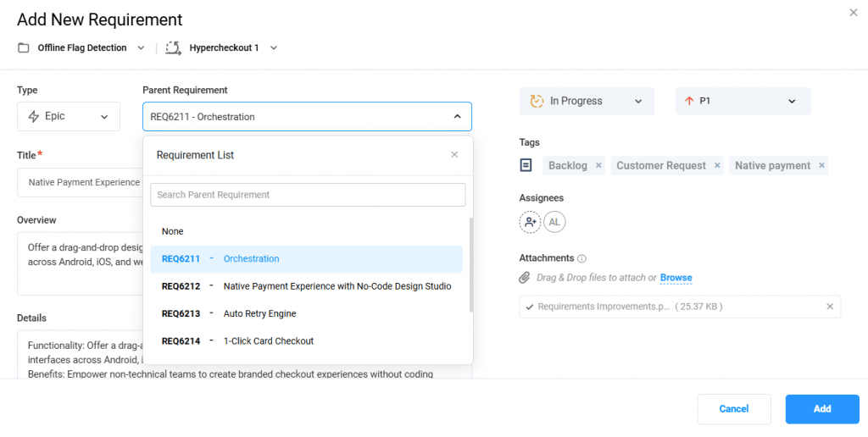
Task: Remove the Native payment tag
Action: click(x=821, y=166)
